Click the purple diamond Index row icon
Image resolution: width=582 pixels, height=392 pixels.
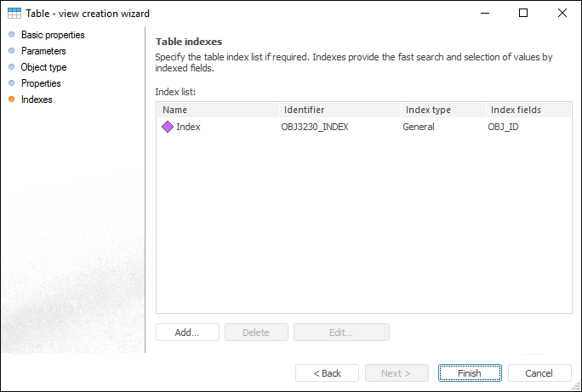[168, 127]
